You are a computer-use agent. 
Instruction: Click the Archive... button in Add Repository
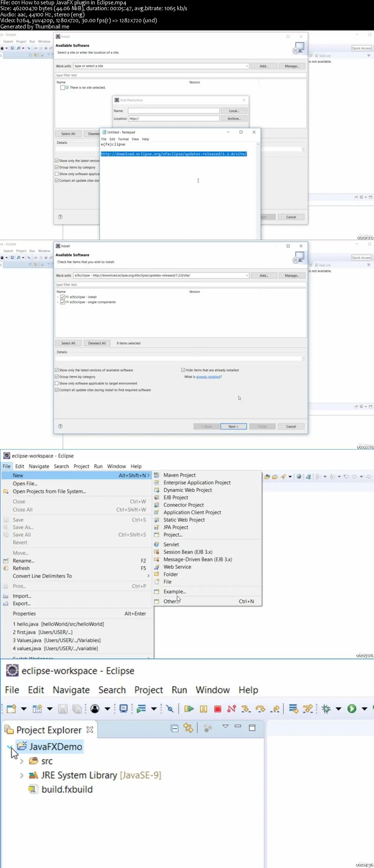(234, 119)
